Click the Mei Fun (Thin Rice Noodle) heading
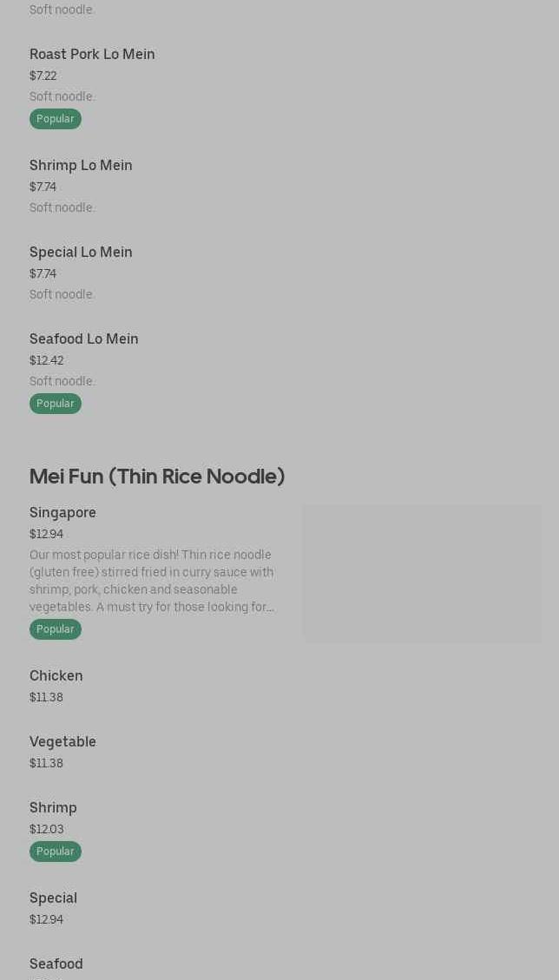Viewport: 559px width, 980px height. [157, 477]
